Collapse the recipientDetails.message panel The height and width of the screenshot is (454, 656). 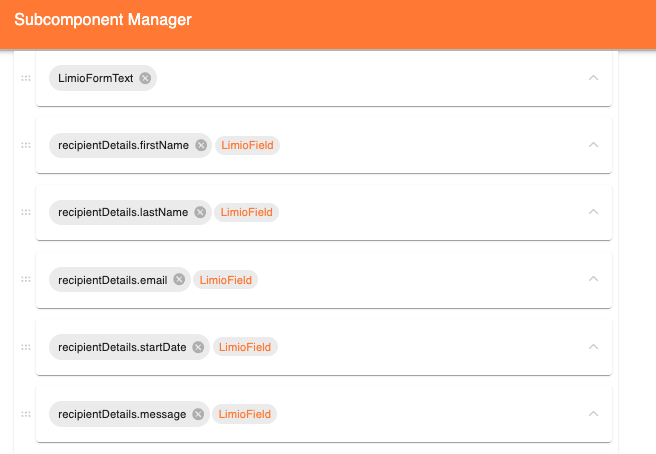coord(593,414)
